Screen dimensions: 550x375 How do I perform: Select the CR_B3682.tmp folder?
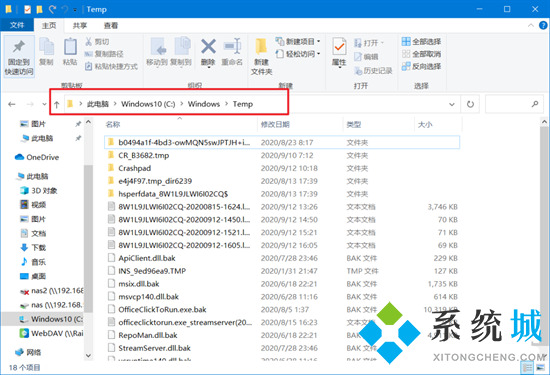click(x=143, y=155)
